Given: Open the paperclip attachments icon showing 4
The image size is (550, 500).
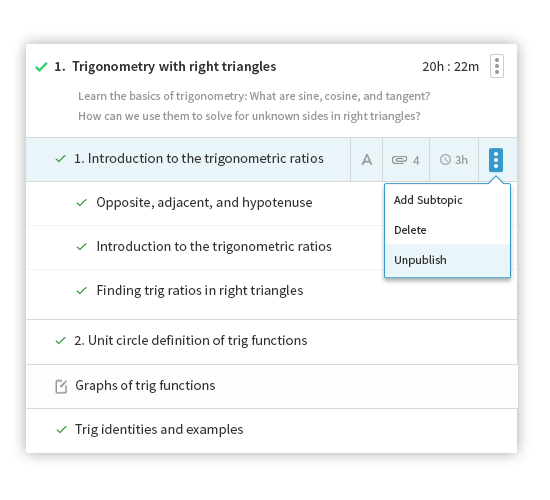Looking at the screenshot, I should tap(405, 160).
